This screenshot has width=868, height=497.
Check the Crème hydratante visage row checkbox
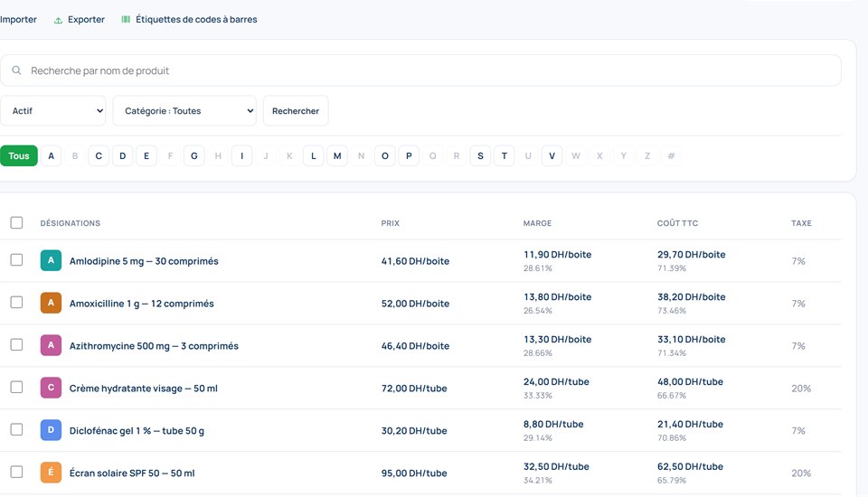[x=16, y=387]
